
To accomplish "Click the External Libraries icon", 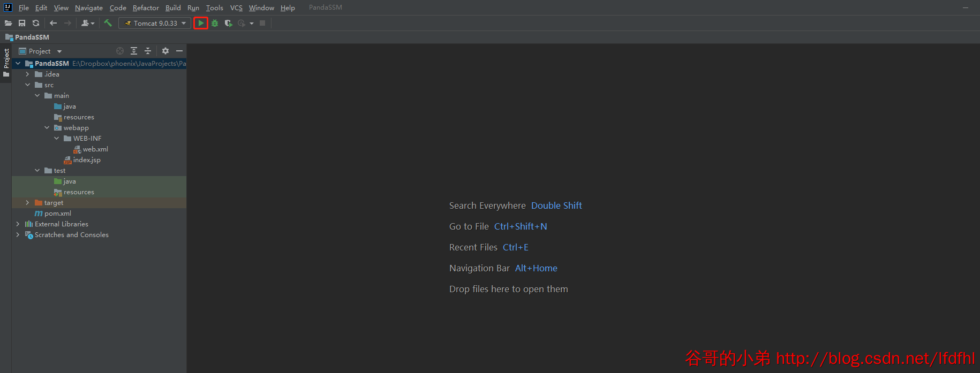I will coord(29,224).
